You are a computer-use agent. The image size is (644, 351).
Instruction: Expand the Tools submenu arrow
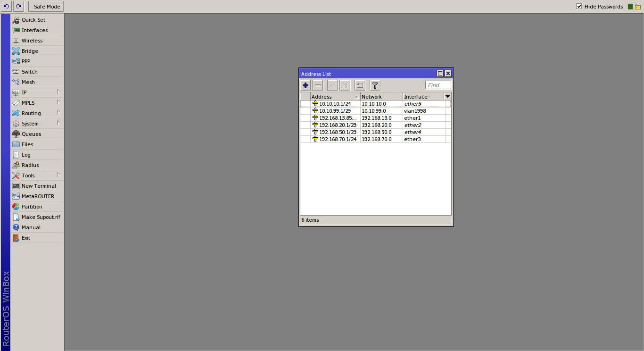click(59, 175)
